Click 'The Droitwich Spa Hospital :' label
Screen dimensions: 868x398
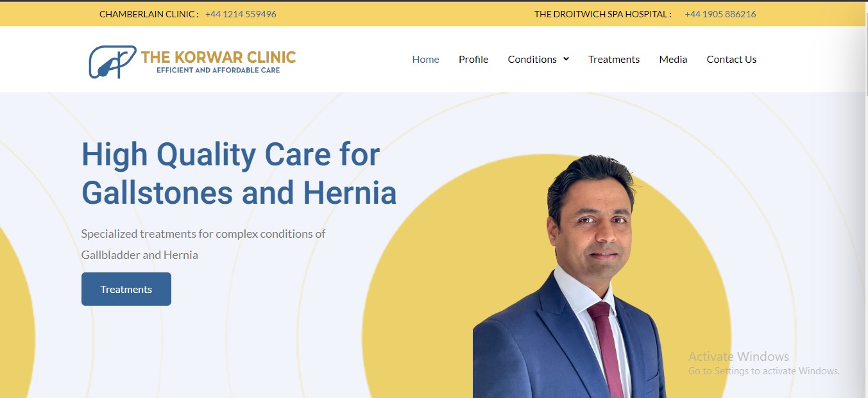pyautogui.click(x=603, y=14)
